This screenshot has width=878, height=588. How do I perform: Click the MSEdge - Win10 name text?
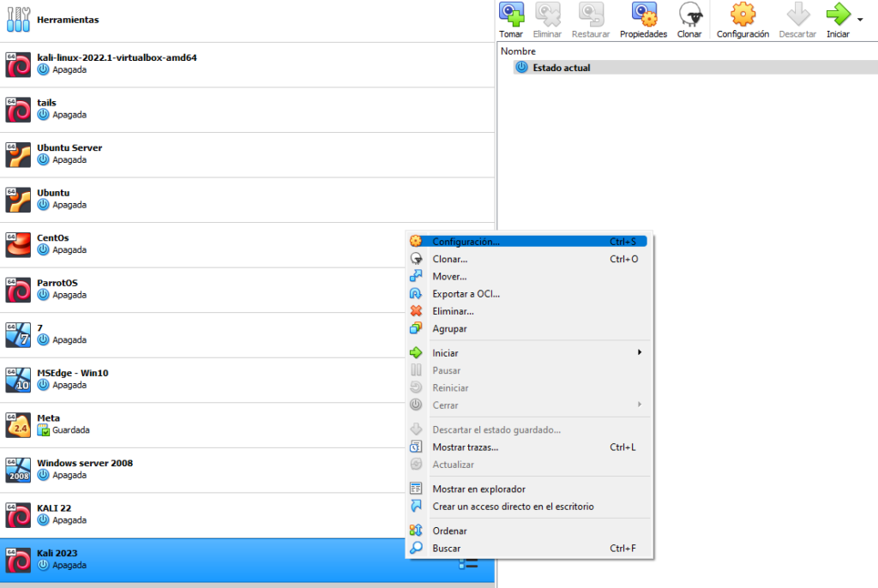[73, 373]
